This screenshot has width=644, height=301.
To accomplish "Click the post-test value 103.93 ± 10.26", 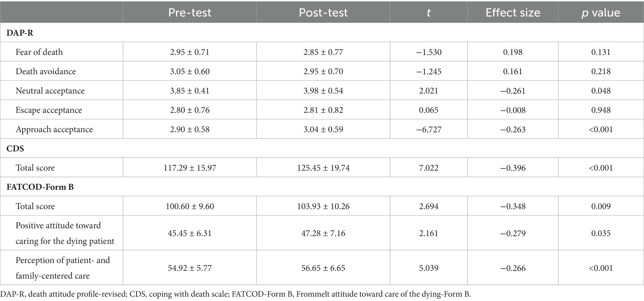I will click(x=323, y=206).
